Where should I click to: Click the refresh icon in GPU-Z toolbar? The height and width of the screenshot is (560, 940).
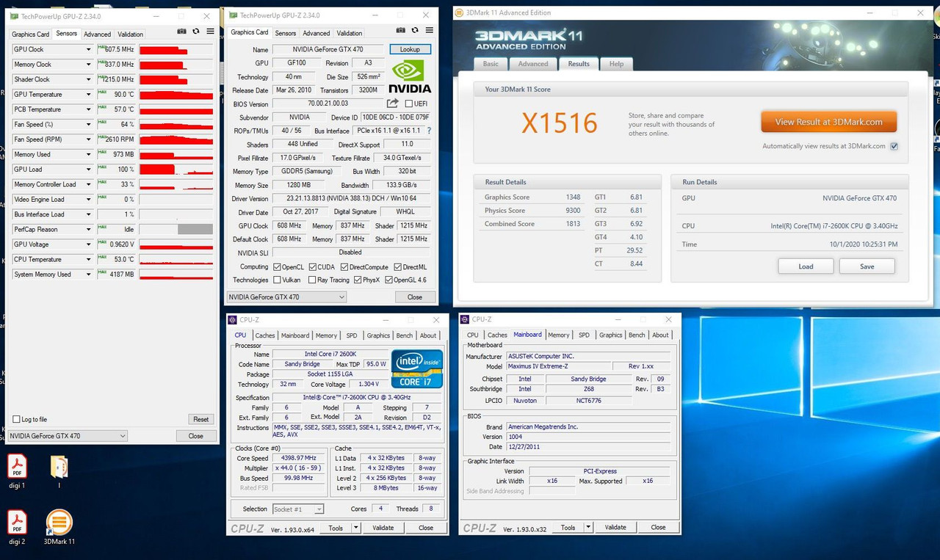coord(413,30)
